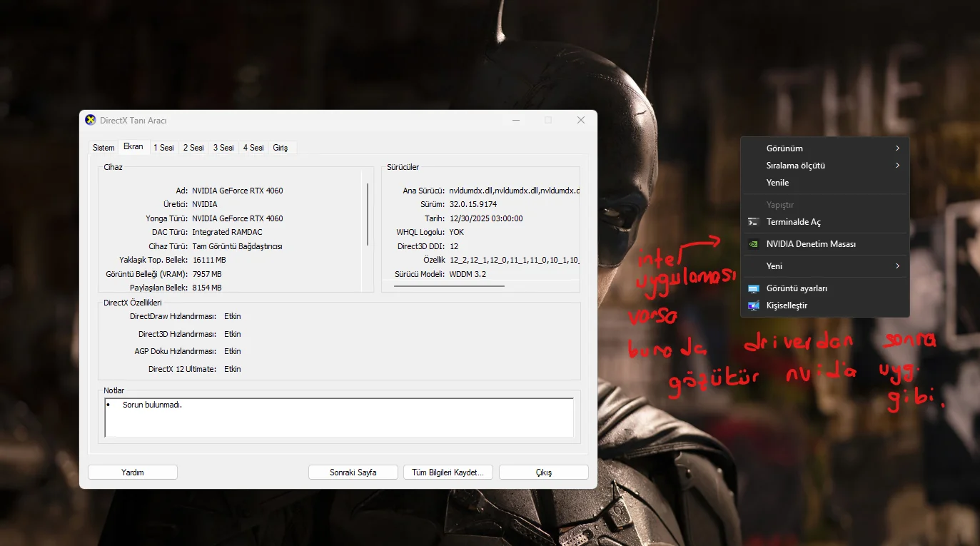980x546 pixels.
Task: Click the Ana Sürücü value nvldumdx.dll
Action: click(514, 191)
